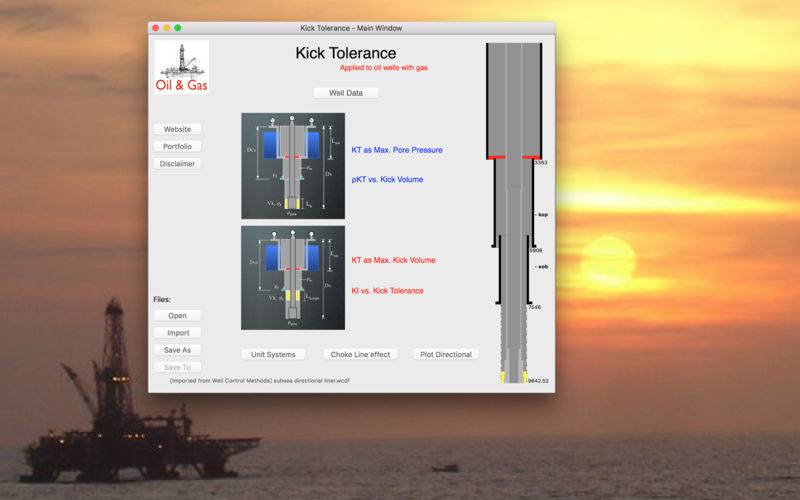Image resolution: width=800 pixels, height=500 pixels.
Task: Open the Well Data button
Action: point(346,93)
